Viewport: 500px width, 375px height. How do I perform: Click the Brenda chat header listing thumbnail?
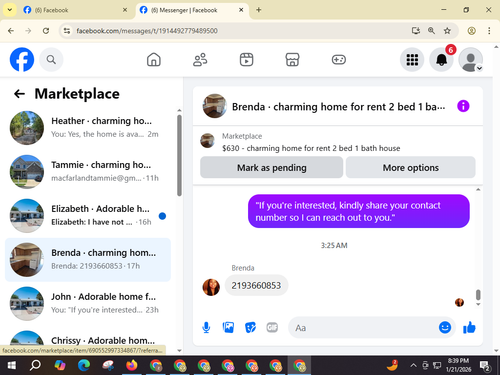tap(215, 106)
